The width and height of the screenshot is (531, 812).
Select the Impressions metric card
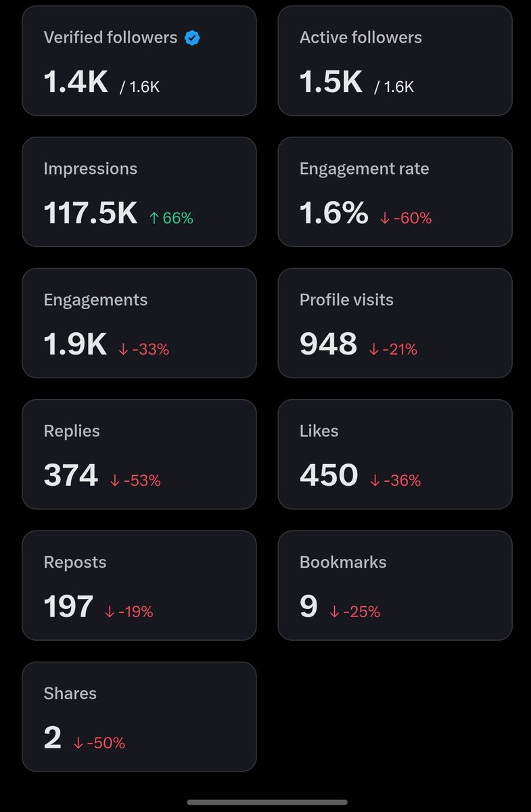(x=139, y=192)
